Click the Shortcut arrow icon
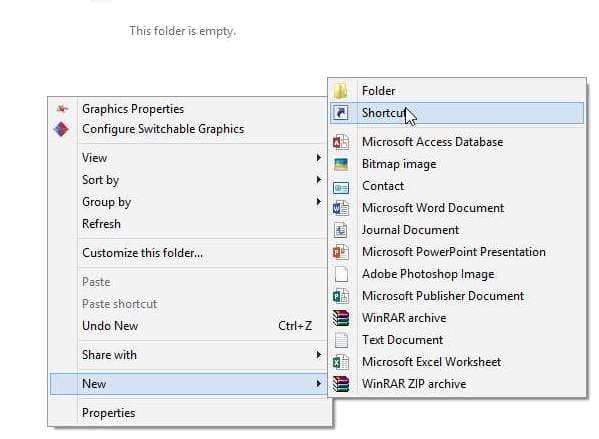The width and height of the screenshot is (599, 439). [340, 113]
